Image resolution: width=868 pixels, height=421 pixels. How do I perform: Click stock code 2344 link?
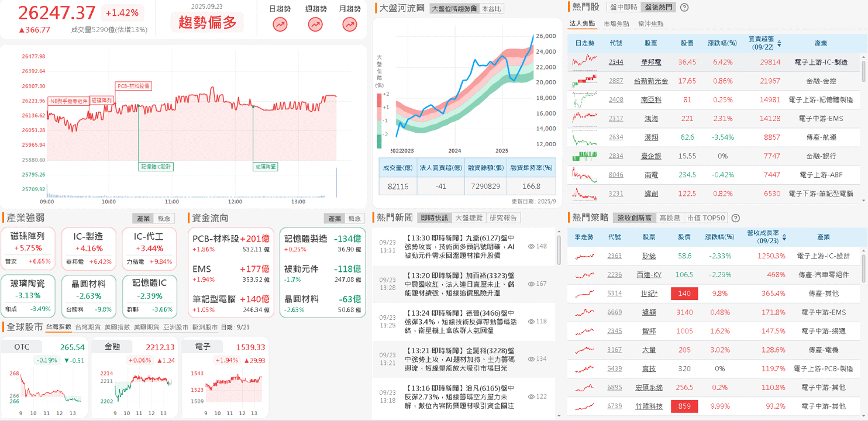tap(616, 62)
